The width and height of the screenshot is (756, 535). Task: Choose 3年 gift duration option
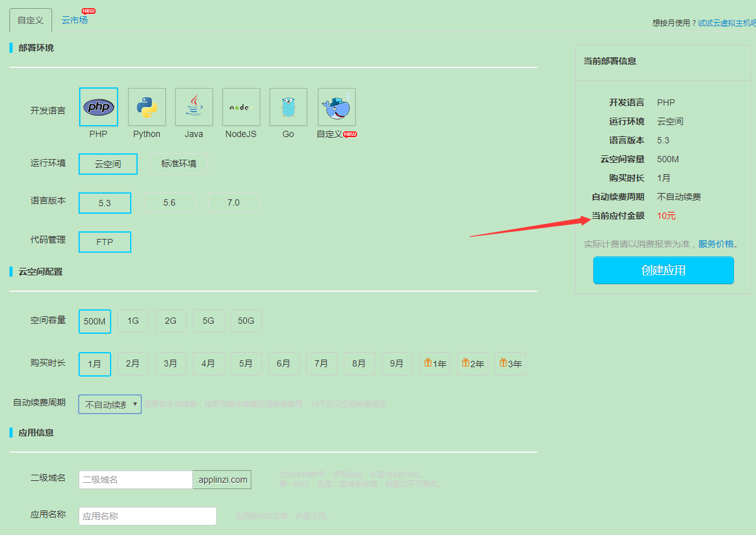[x=510, y=363]
